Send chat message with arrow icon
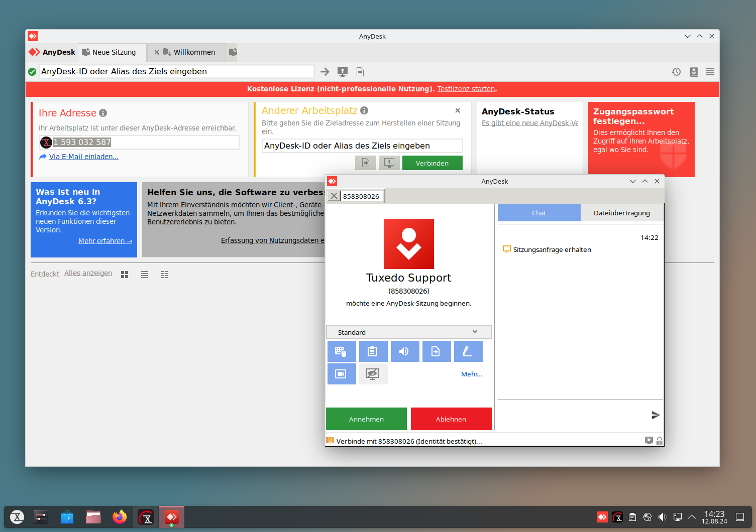756x532 pixels. click(656, 415)
